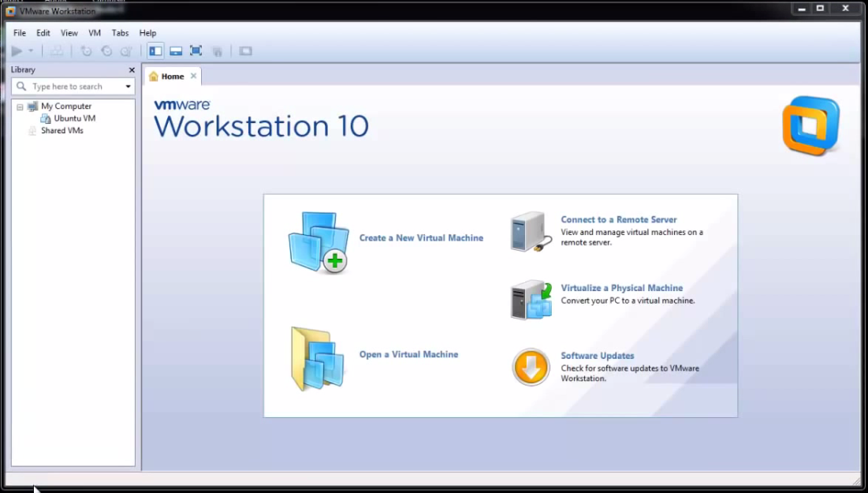Select My Computer in the library
Screen dimensions: 868x493
66,106
